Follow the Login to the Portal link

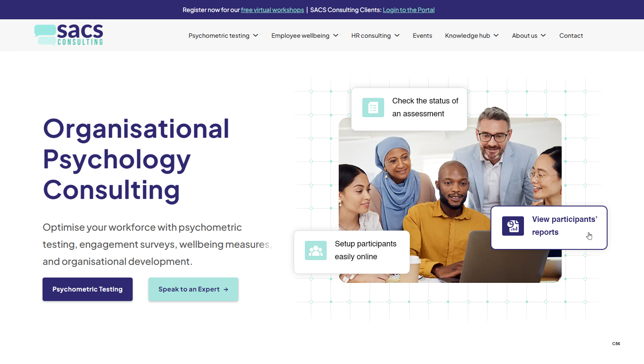coord(409,10)
